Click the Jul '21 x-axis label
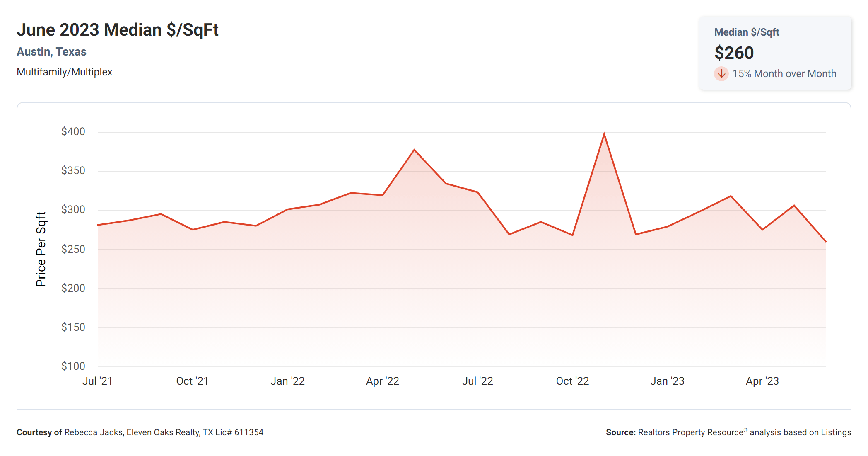The width and height of the screenshot is (868, 456). [97, 381]
